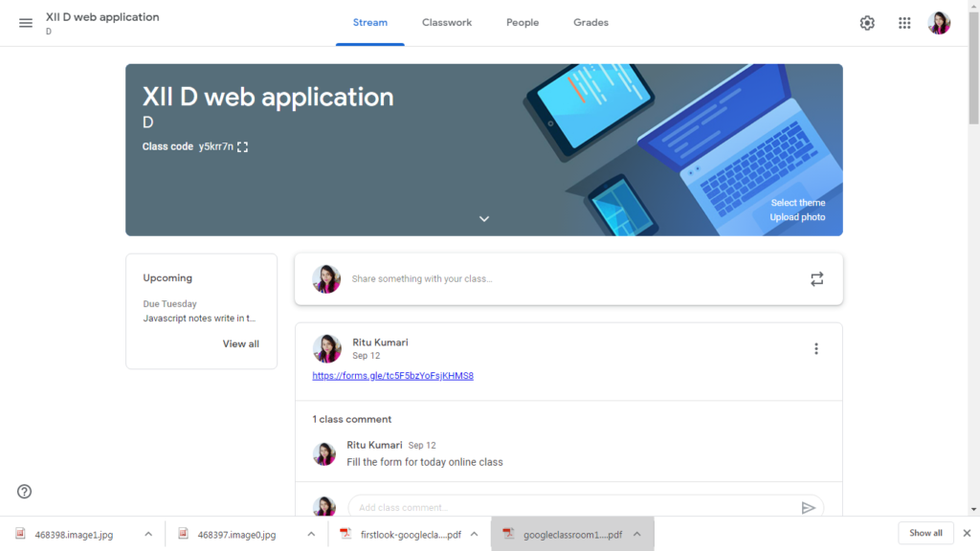Switch to the Stream tab

click(x=370, y=23)
